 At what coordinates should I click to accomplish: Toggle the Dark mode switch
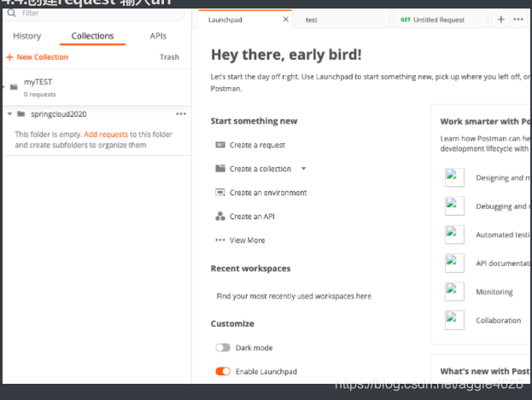(223, 348)
